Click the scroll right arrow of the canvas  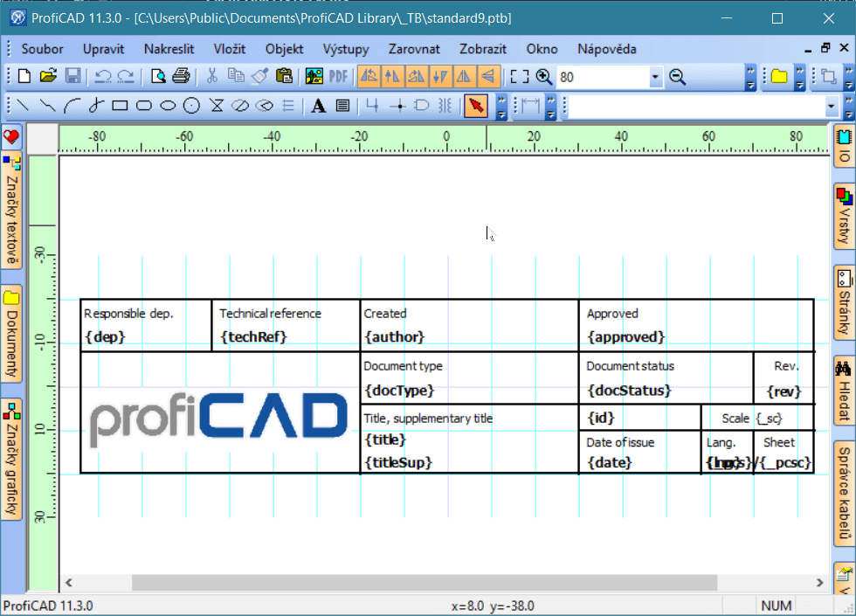click(820, 583)
